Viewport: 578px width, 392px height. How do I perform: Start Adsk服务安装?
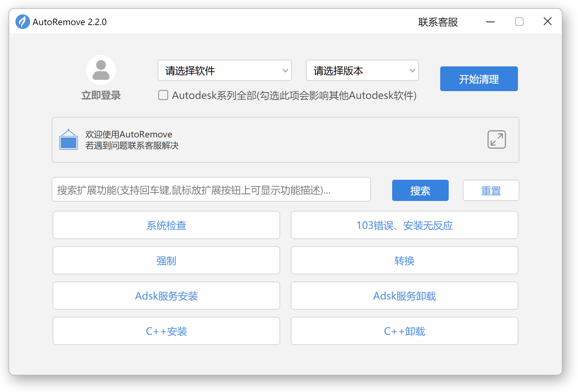(x=166, y=296)
